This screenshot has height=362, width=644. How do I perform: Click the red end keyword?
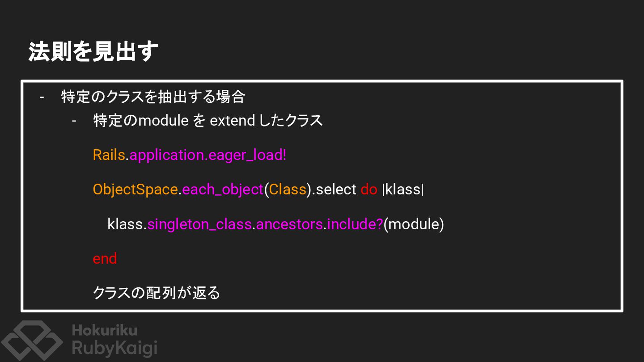[x=105, y=258]
